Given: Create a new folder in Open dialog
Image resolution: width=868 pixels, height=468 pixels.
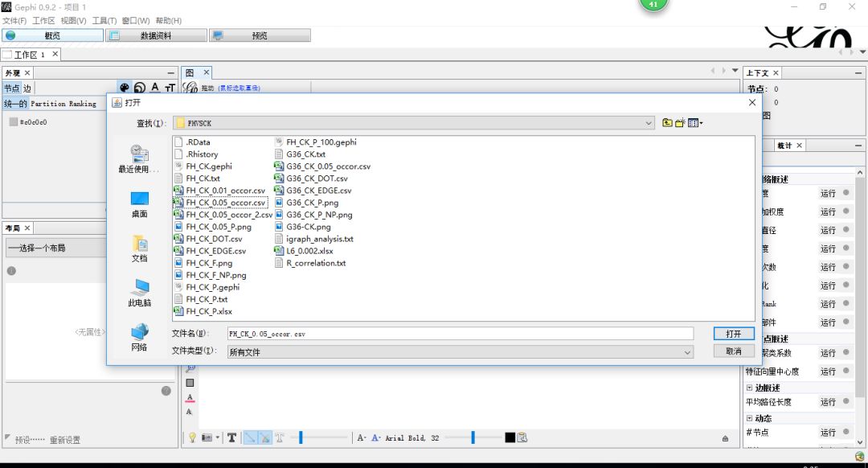Looking at the screenshot, I should [680, 123].
